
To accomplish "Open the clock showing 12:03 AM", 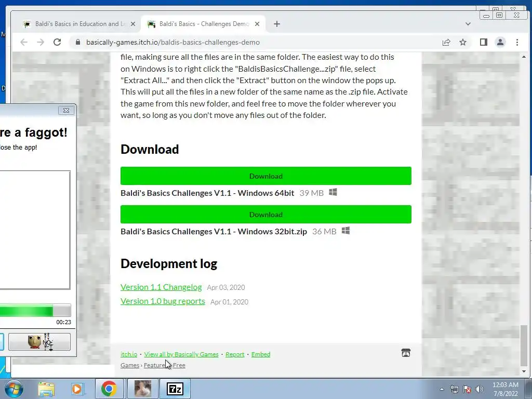I will click(506, 389).
